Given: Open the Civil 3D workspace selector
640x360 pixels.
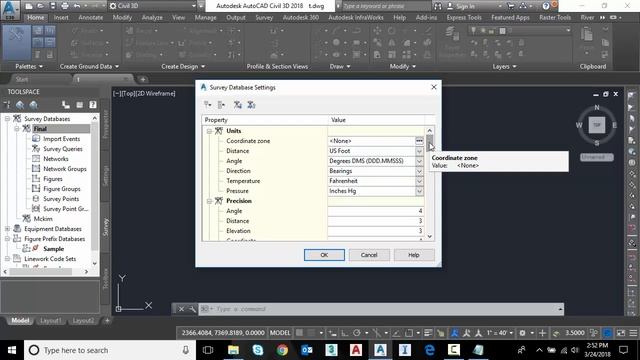Looking at the screenshot, I should (x=153, y=6).
